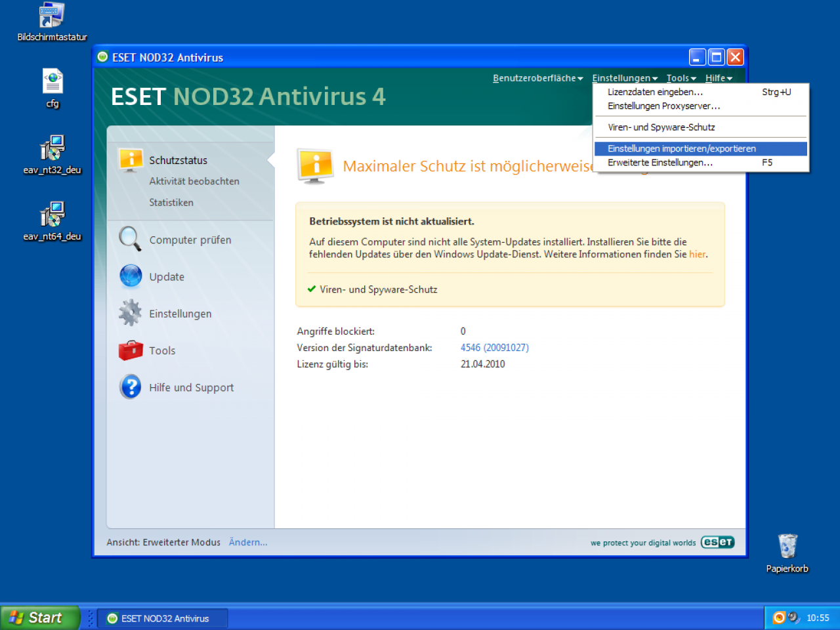The image size is (840, 630).
Task: Choose Lizenzdaten eingeben... from menu
Action: click(701, 92)
